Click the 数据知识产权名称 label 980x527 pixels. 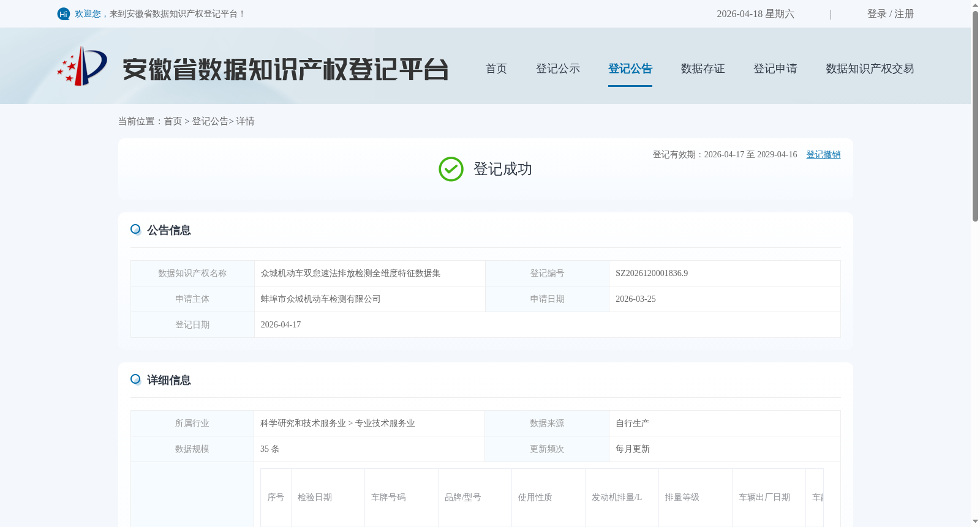coord(192,273)
